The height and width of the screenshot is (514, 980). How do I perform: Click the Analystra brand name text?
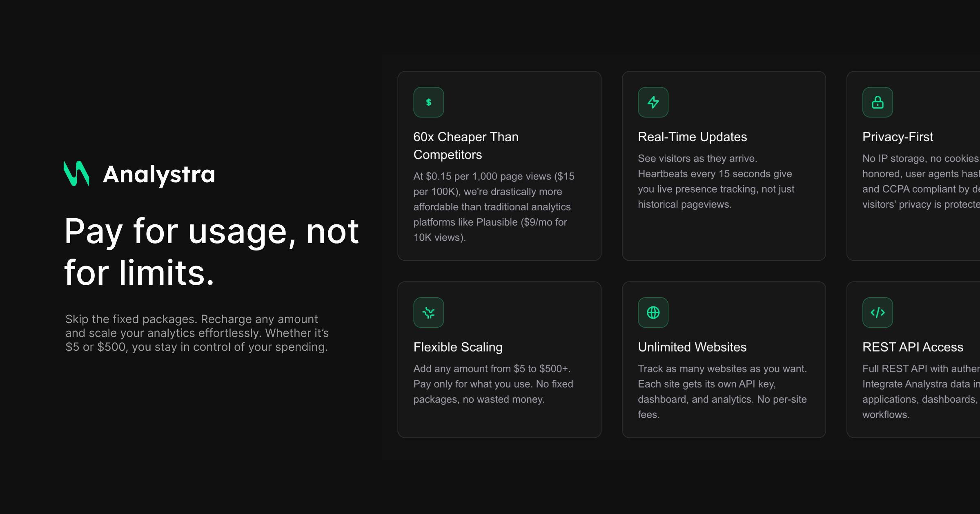point(159,175)
